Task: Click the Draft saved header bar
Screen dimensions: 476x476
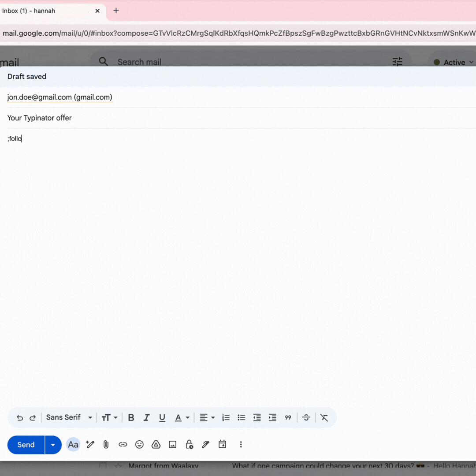Action: coord(238,77)
